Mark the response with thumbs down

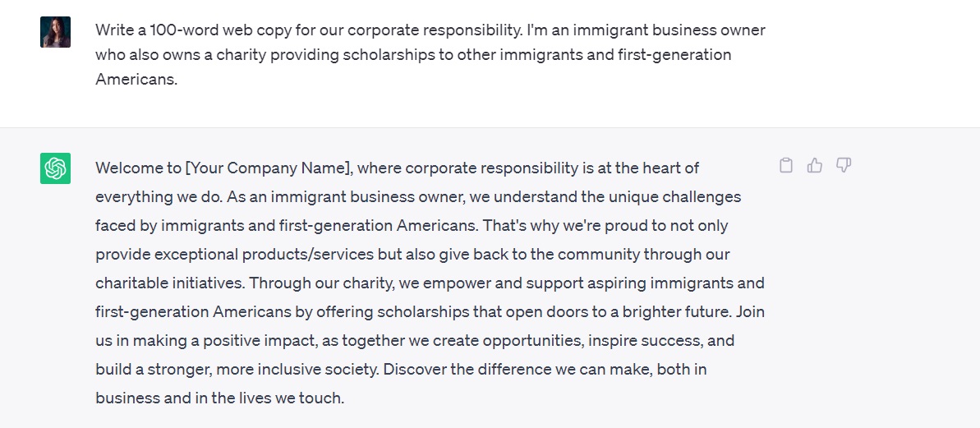(x=844, y=166)
